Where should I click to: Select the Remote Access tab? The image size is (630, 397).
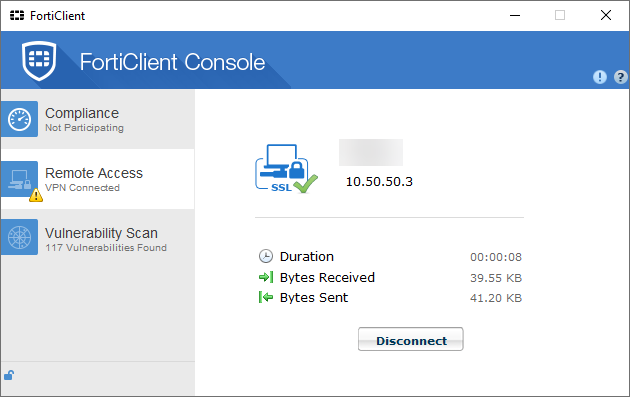(98, 179)
